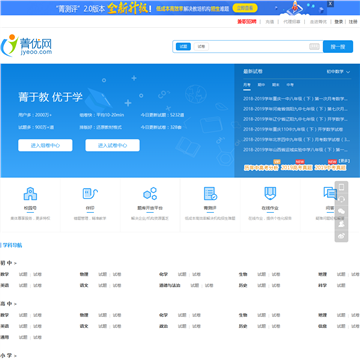Viewport: 360px width, 360px height.
Task: Open 高中 通用 subject link
Action: (x=5, y=337)
